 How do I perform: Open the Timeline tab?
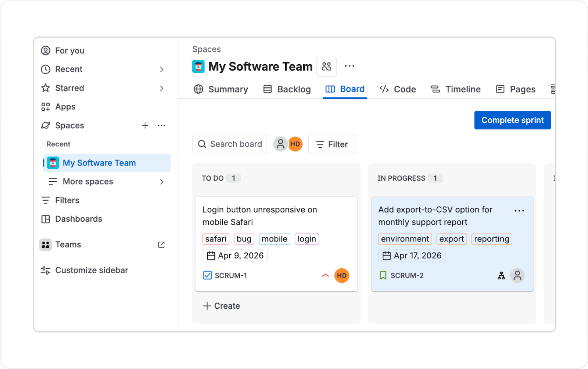pyautogui.click(x=462, y=89)
